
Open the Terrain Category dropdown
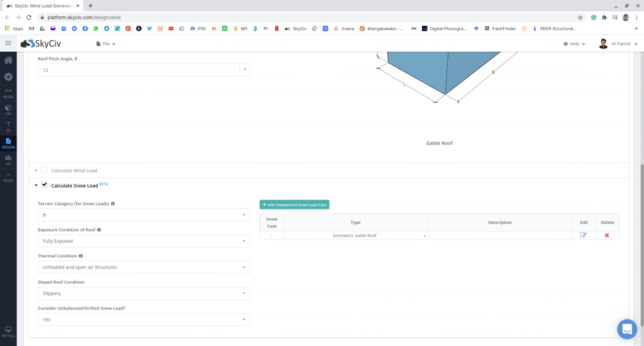tap(143, 215)
